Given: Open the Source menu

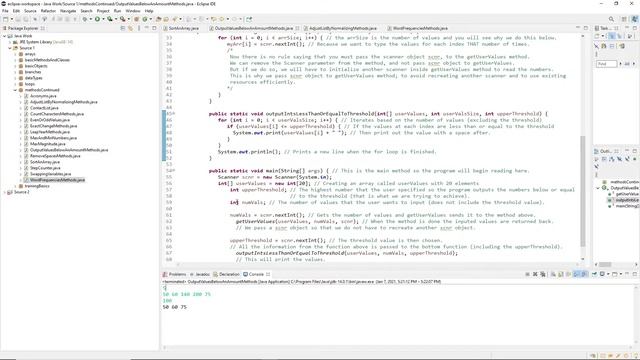Looking at the screenshot, I should 30,11.
